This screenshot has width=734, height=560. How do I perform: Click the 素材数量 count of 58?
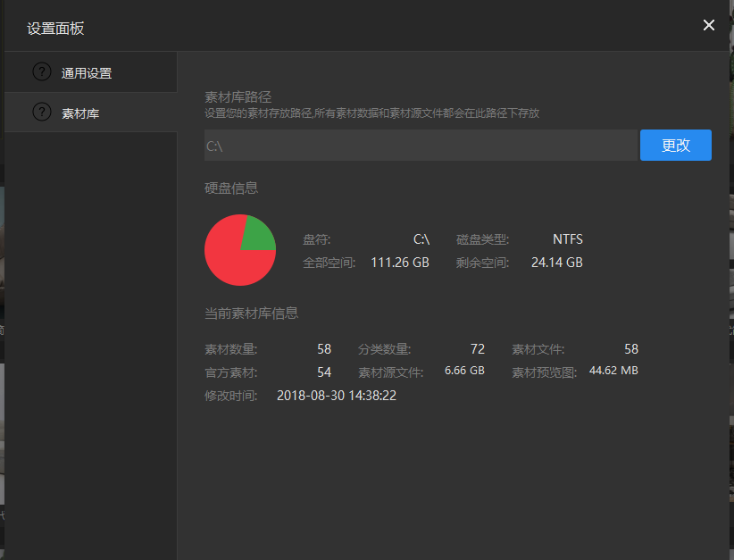[323, 348]
